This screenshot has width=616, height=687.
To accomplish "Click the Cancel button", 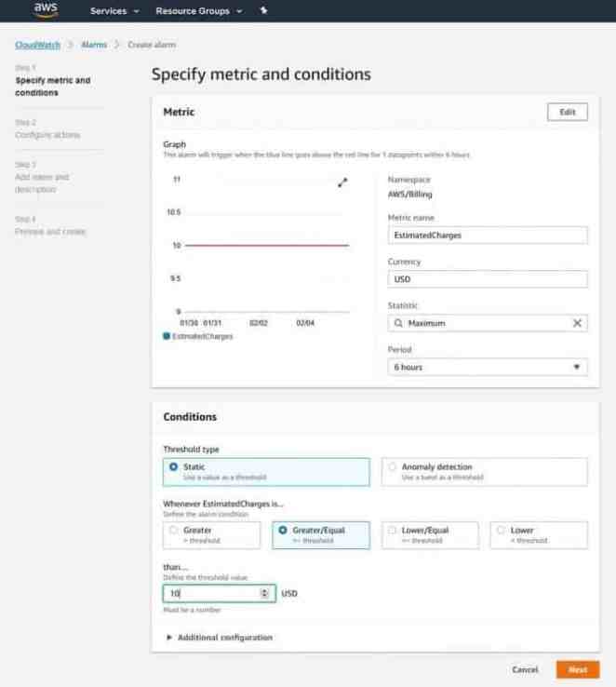I will pos(525,669).
